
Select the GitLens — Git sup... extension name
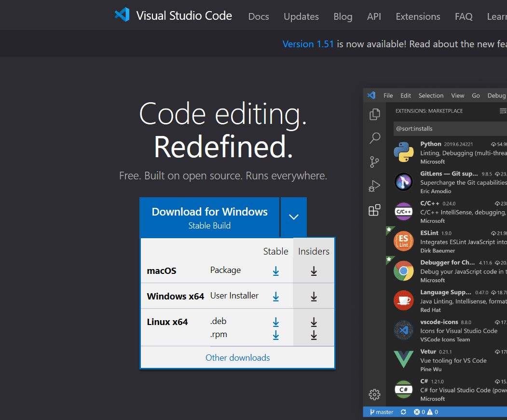pos(449,174)
